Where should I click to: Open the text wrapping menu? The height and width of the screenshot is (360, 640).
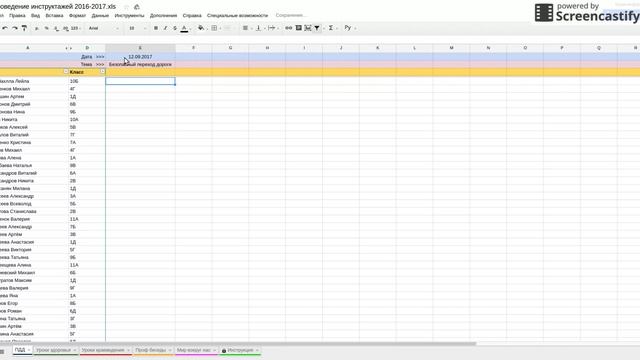(x=272, y=28)
